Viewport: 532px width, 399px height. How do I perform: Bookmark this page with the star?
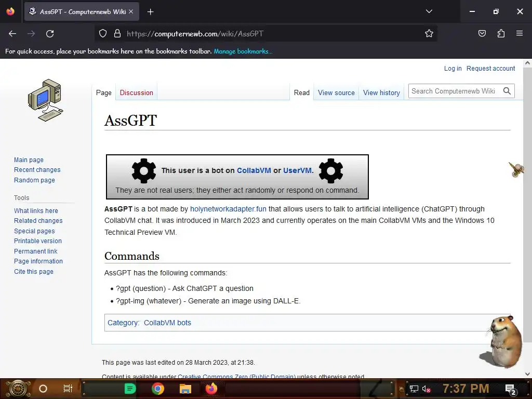point(429,34)
